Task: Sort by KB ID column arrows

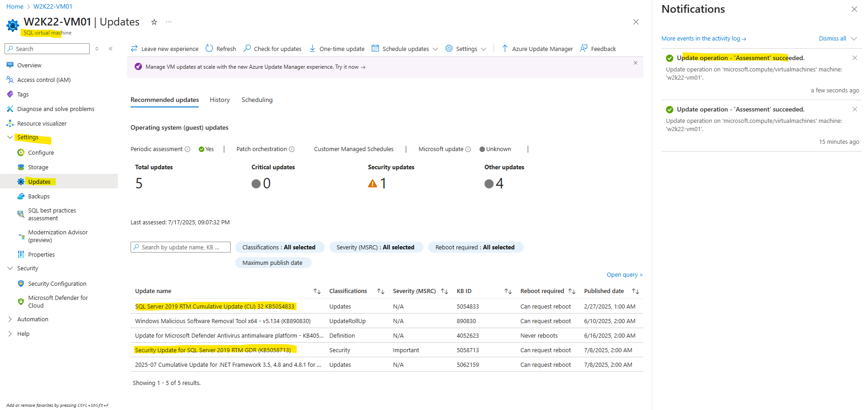Action: [508, 291]
